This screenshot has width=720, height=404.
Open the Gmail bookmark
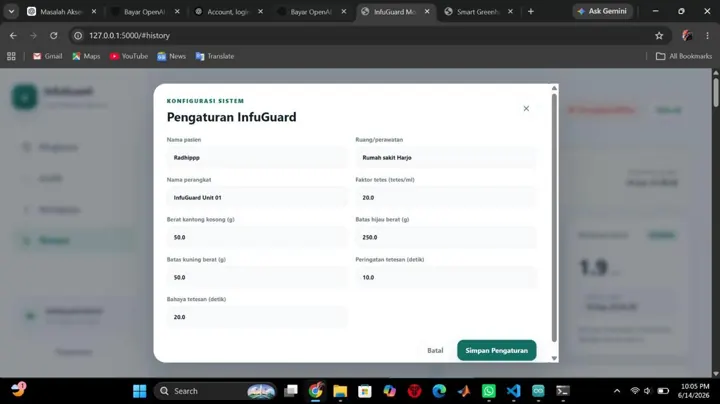pos(47,56)
